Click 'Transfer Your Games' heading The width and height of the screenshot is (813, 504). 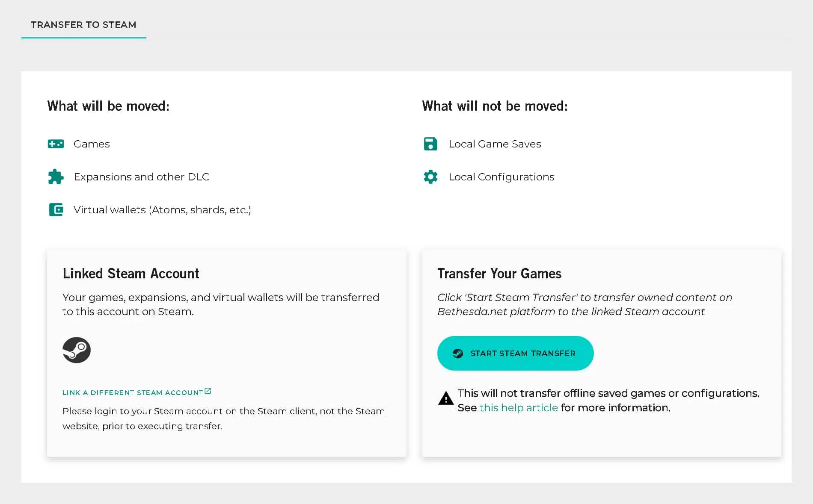pos(499,274)
